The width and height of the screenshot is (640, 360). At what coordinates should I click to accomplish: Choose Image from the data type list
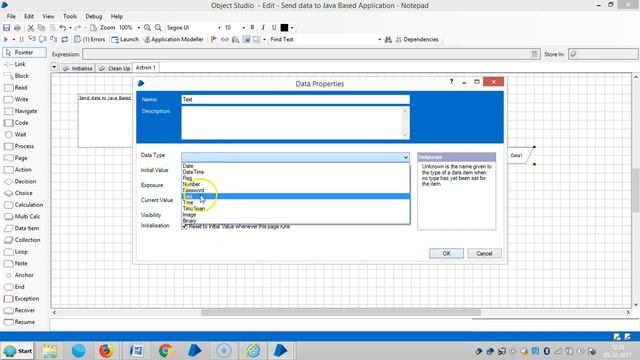pos(296,214)
